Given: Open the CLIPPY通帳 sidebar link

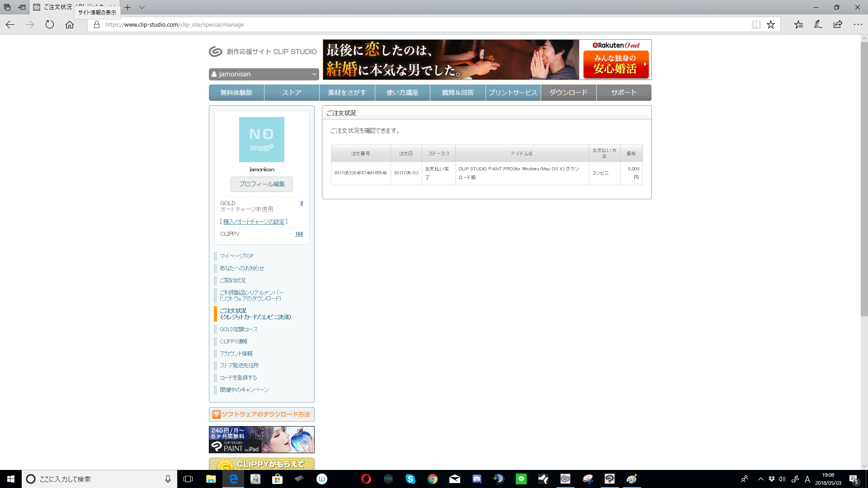Looking at the screenshot, I should pyautogui.click(x=234, y=342).
